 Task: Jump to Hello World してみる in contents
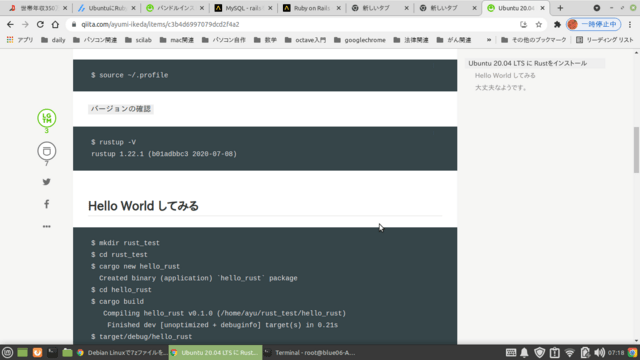pyautogui.click(x=505, y=76)
